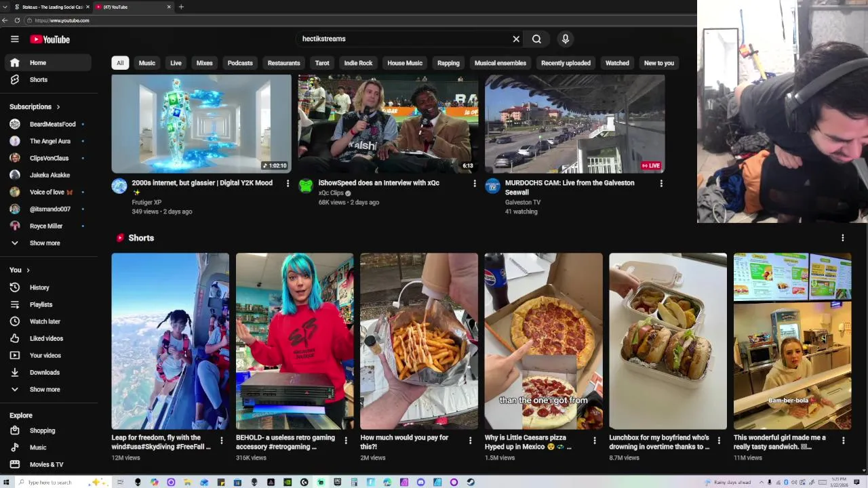Screen dimensions: 868x488
Task: Open options for Skydiving short
Action: [x=221, y=441]
